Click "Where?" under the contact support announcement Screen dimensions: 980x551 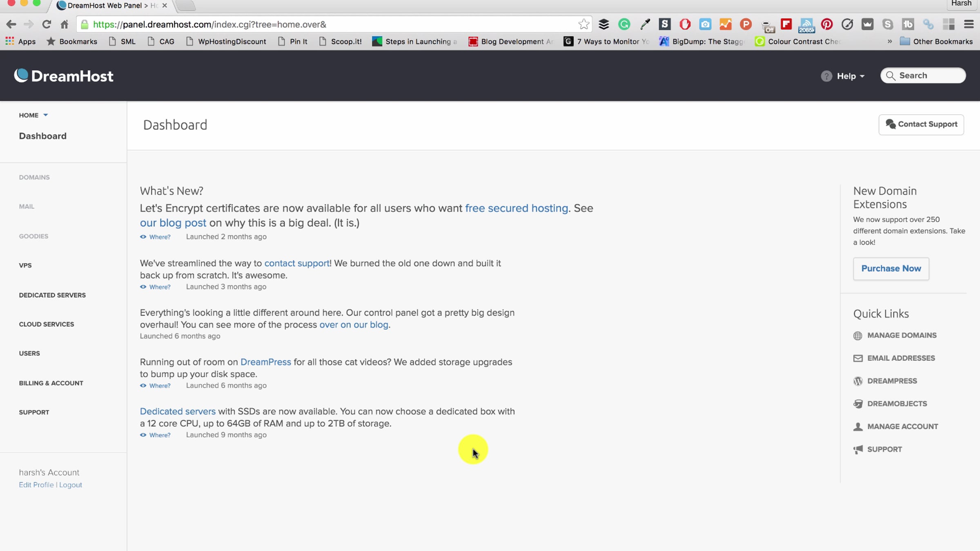(160, 287)
